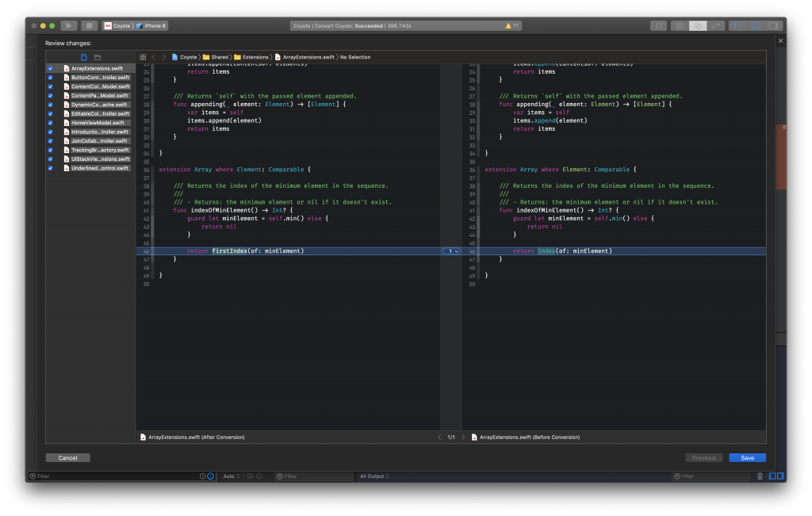
Task: Toggle checkbox for HomeViewModel.swift
Action: coord(51,123)
